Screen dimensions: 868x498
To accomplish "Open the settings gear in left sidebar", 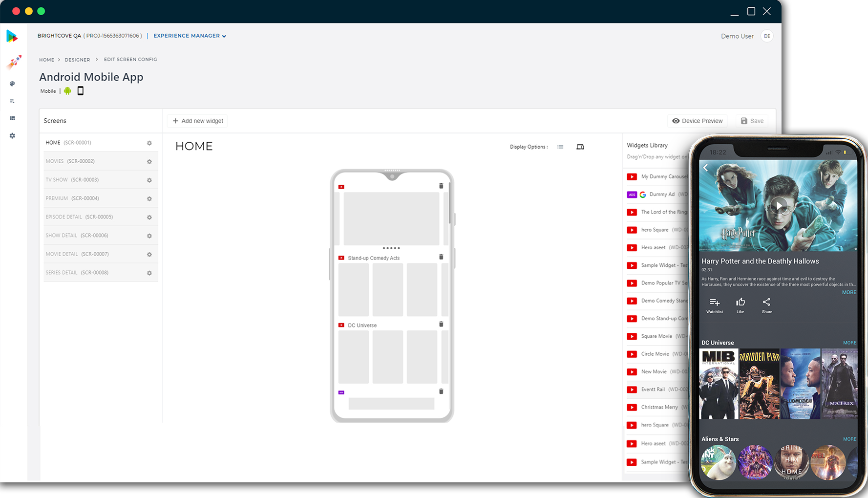I will tap(12, 135).
